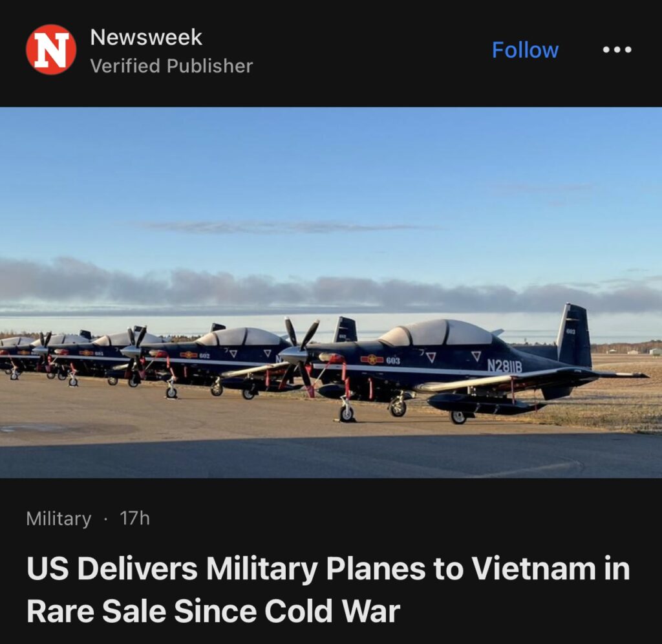
Task: Tap the propeller of the nearest plane
Action: tap(299, 356)
